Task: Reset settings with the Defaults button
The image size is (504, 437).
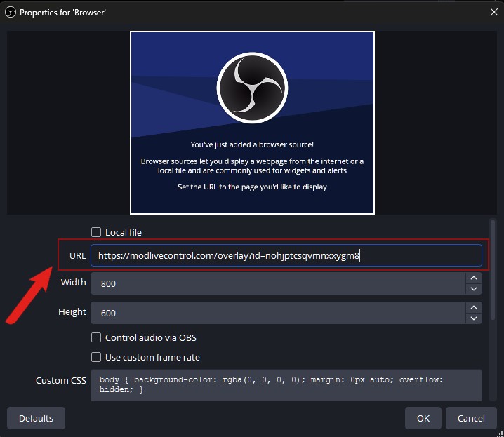Action: pos(36,418)
